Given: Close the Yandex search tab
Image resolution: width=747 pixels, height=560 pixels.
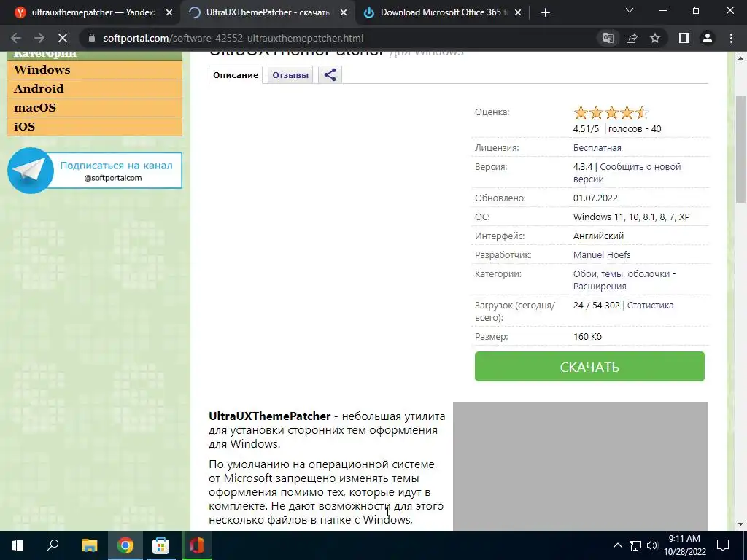Looking at the screenshot, I should (169, 13).
